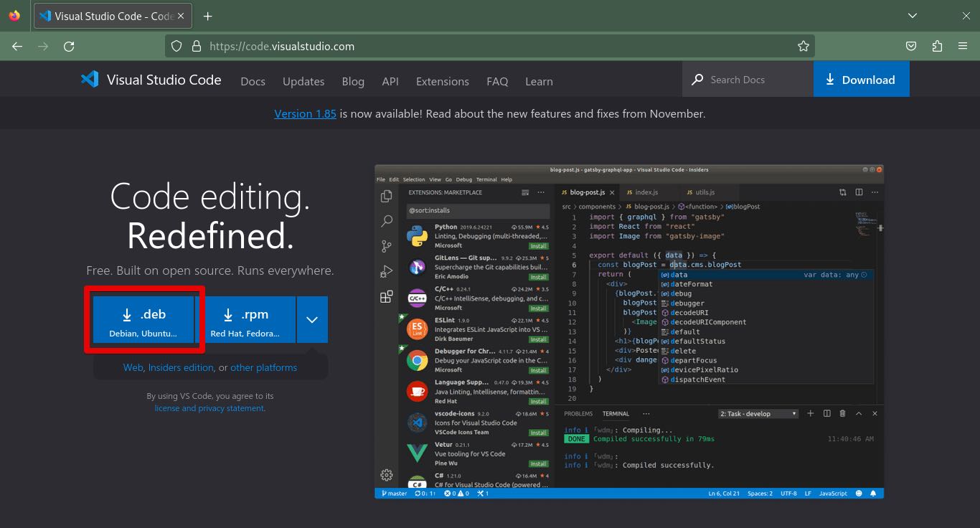Screen dimensions: 980x528
Task: Open the Firefox hamburger menu
Action: click(x=962, y=45)
